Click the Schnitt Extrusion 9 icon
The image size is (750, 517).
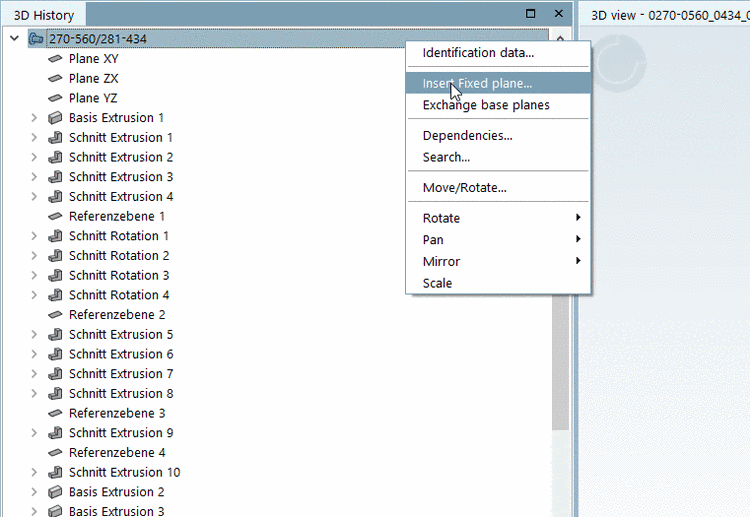(55, 433)
